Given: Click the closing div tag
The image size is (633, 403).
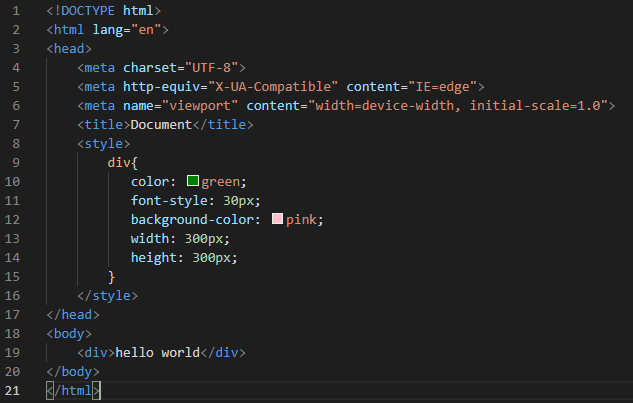Looking at the screenshot, I should (x=222, y=353).
